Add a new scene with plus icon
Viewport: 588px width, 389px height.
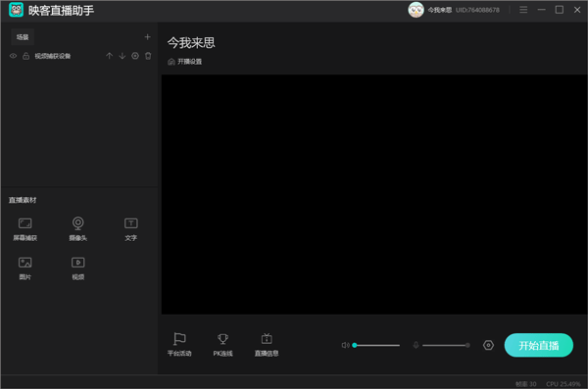[x=147, y=37]
